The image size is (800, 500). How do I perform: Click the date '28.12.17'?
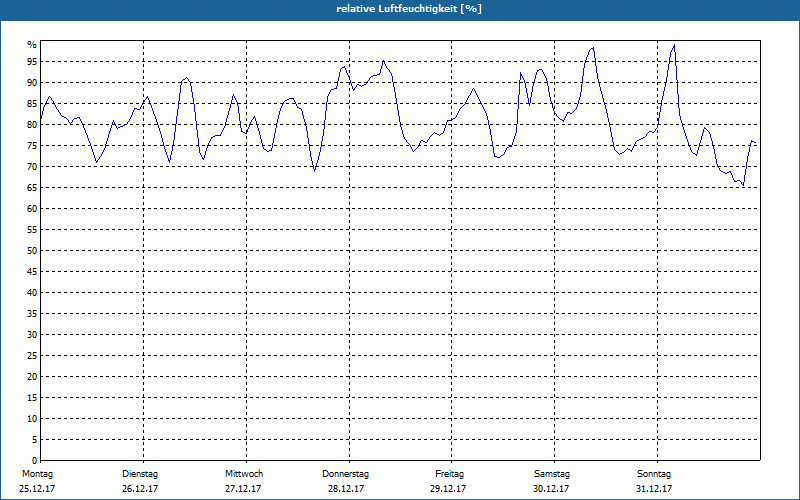point(346,489)
